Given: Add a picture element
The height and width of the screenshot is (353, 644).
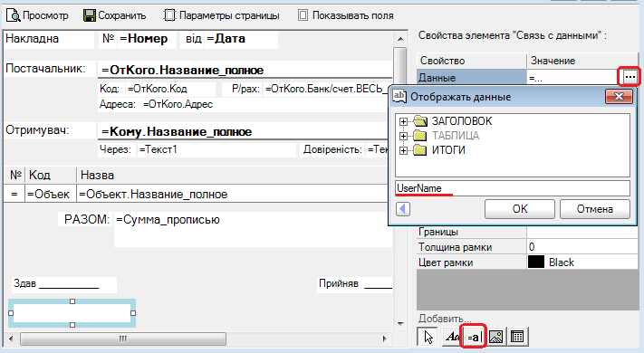Looking at the screenshot, I should [x=496, y=337].
